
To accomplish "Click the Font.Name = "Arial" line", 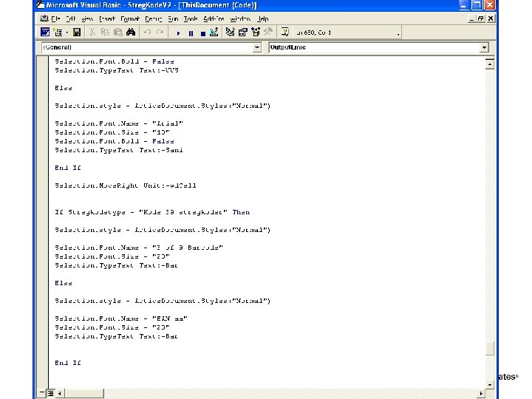I will tap(119, 123).
